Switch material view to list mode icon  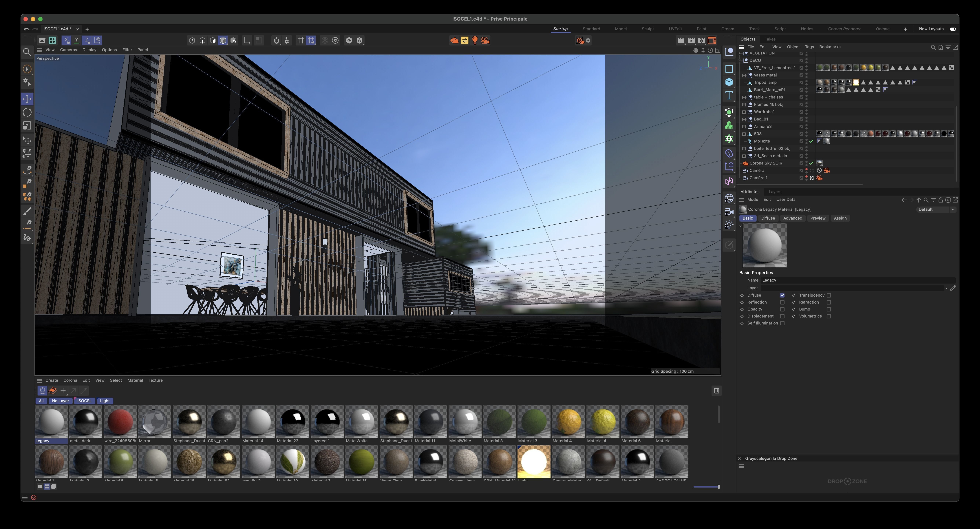[40, 486]
